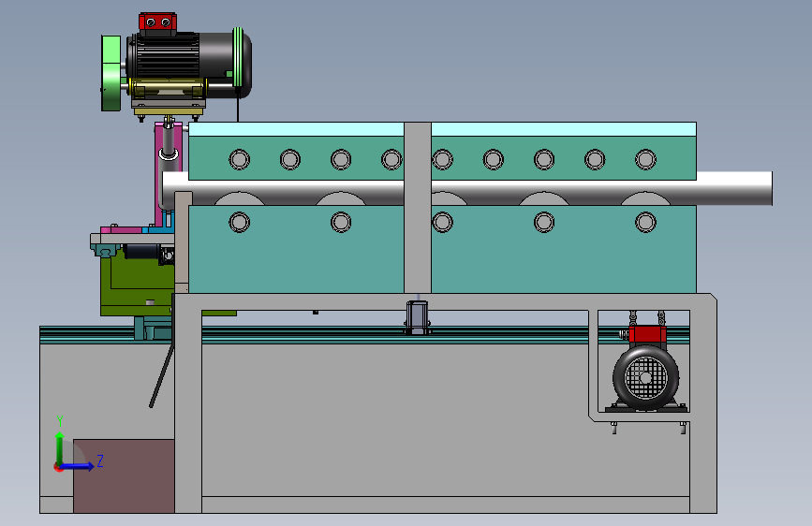Select the round fan grille of the lower motor

pos(645,378)
